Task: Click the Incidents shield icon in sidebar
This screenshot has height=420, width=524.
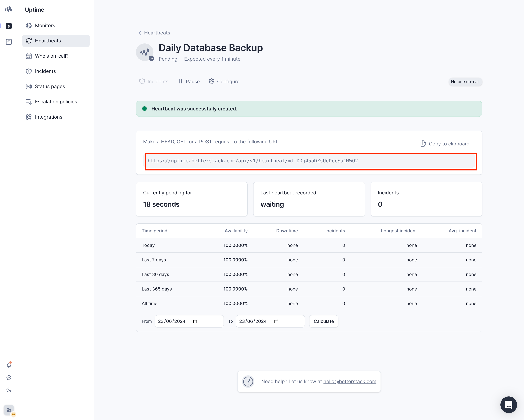Action: click(x=29, y=71)
